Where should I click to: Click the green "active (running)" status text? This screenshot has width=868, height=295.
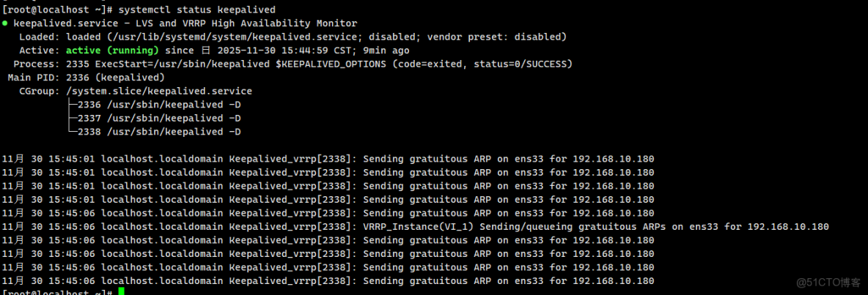point(112,51)
